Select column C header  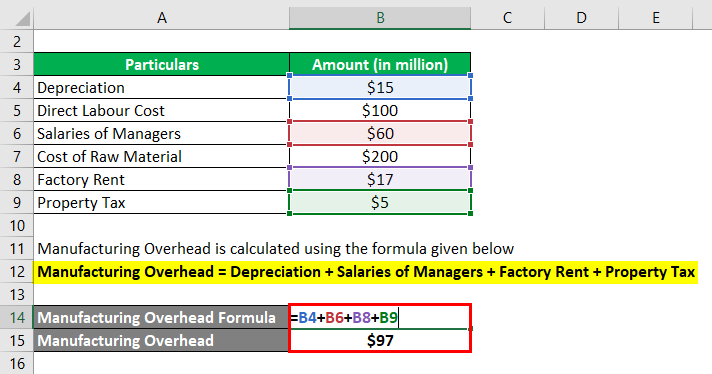click(507, 17)
